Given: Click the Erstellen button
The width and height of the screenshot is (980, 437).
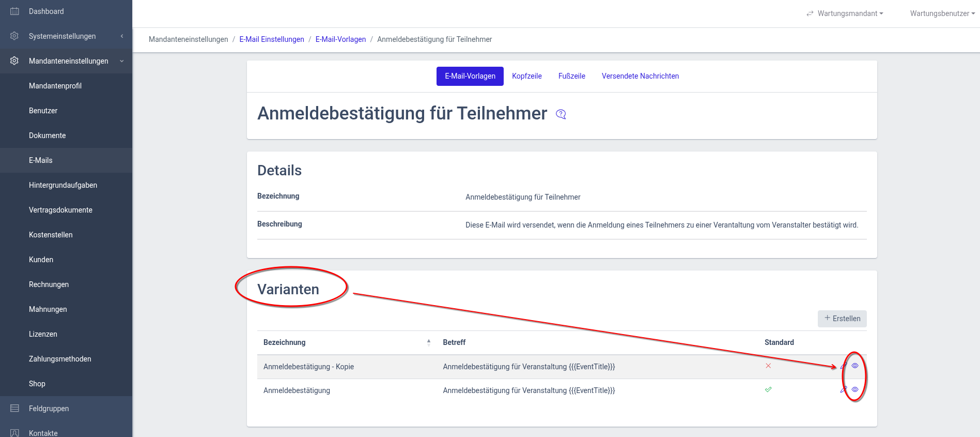Looking at the screenshot, I should (842, 319).
